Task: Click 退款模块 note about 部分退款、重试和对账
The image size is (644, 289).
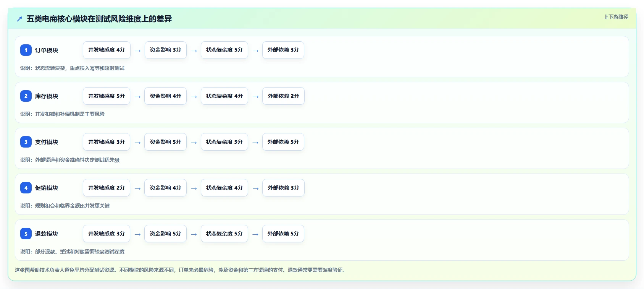Action: [x=73, y=252]
